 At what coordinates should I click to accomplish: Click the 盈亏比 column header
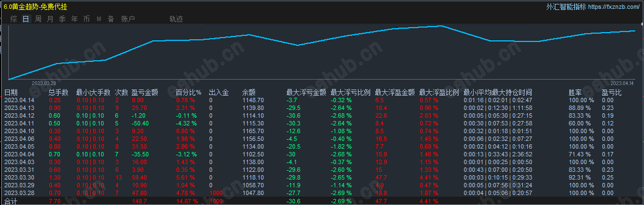click(x=611, y=93)
